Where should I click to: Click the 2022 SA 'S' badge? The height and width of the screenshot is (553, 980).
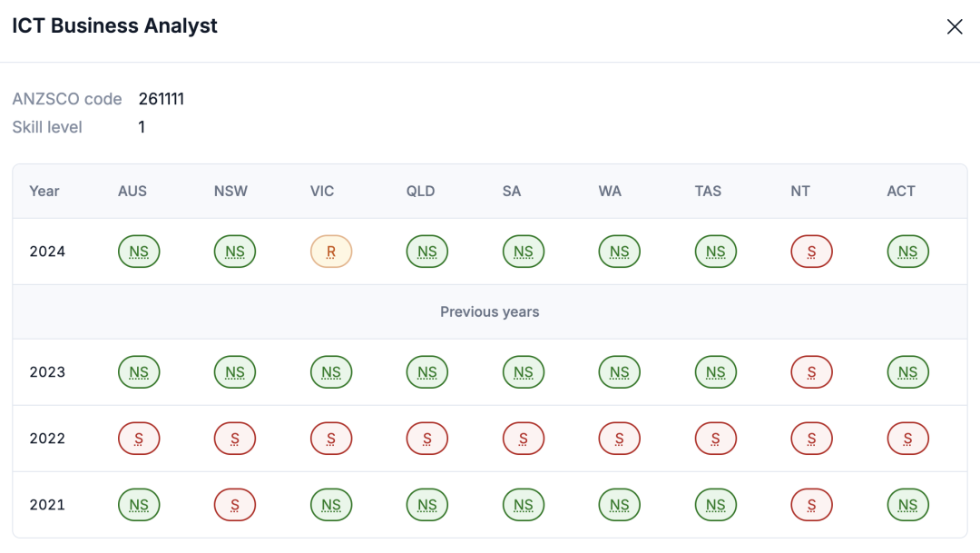click(524, 439)
